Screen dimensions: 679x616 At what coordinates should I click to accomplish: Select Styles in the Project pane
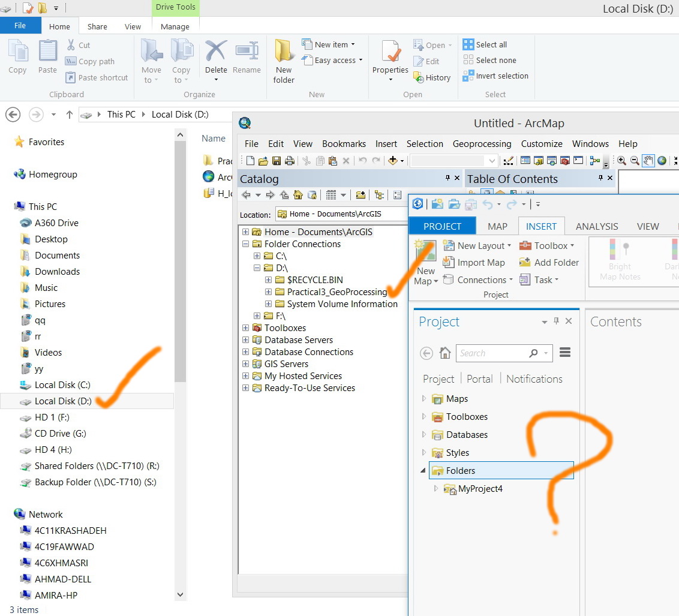tap(457, 452)
